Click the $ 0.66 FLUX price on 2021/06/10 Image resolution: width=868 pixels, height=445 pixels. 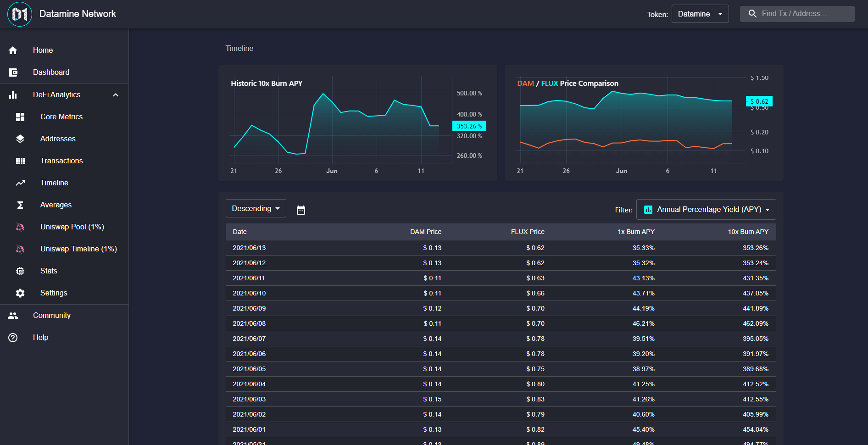click(x=535, y=294)
